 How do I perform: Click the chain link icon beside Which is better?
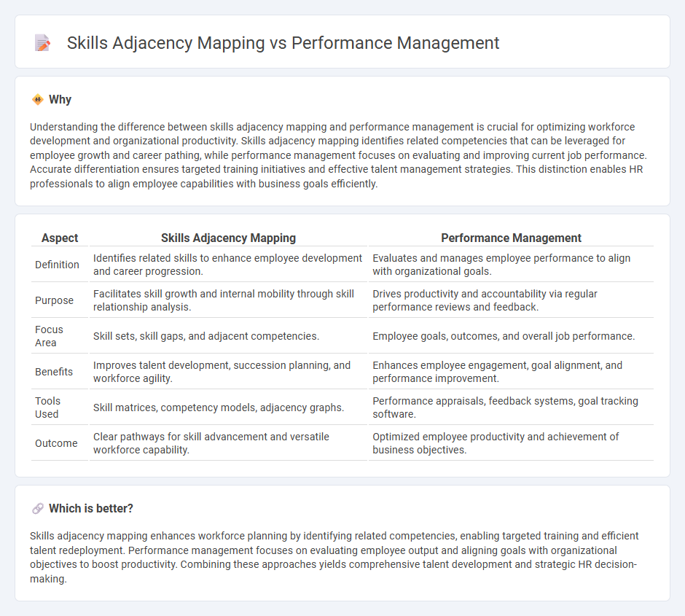[x=38, y=509]
